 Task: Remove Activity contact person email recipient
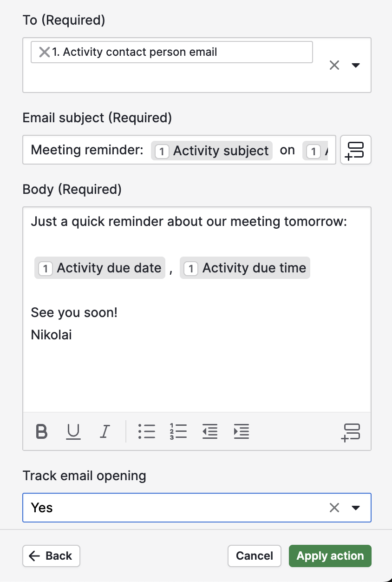coord(44,52)
